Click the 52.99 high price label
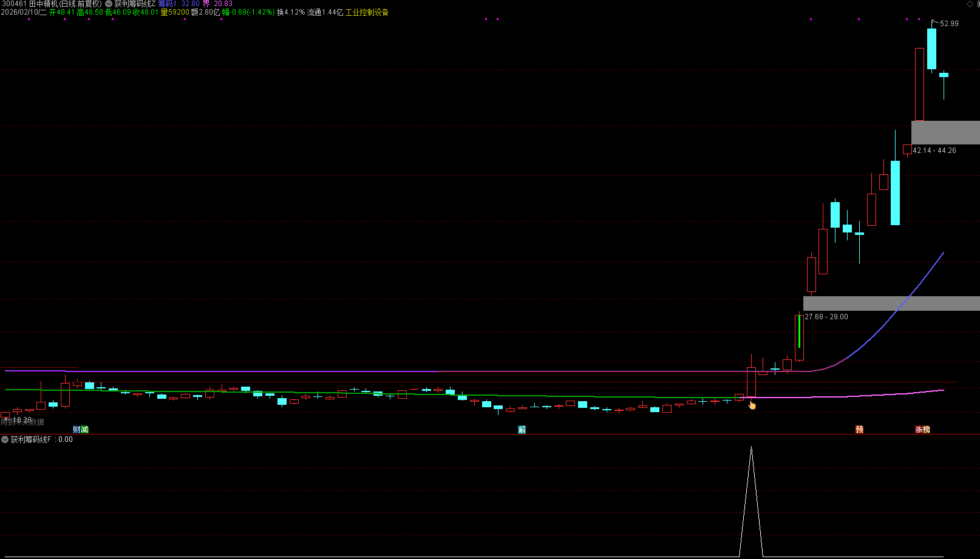 click(x=949, y=24)
